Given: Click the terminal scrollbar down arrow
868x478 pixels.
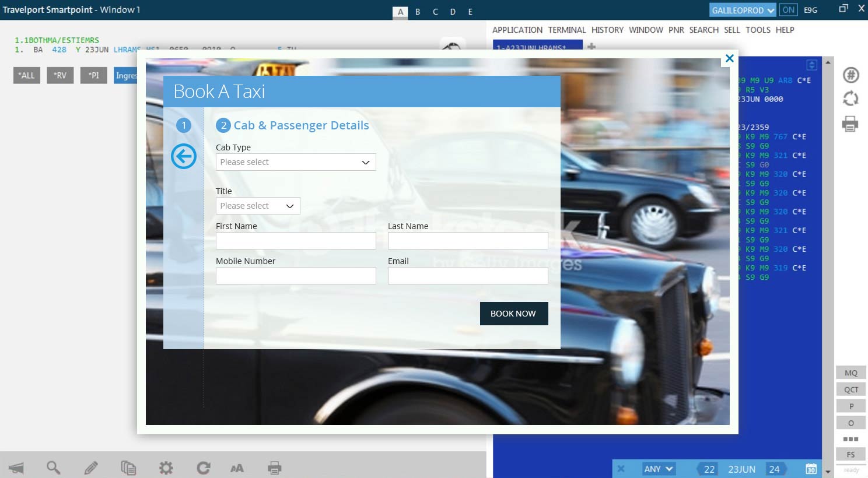Looking at the screenshot, I should (828, 471).
